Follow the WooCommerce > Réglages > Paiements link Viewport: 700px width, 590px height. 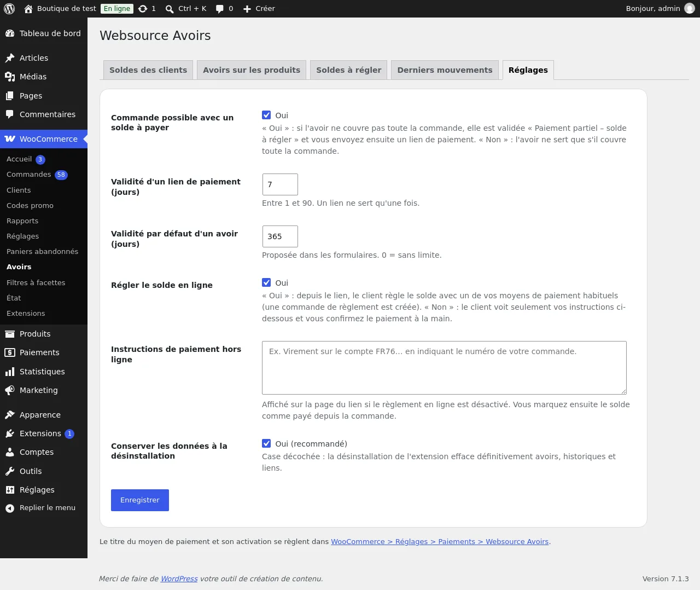tap(440, 542)
